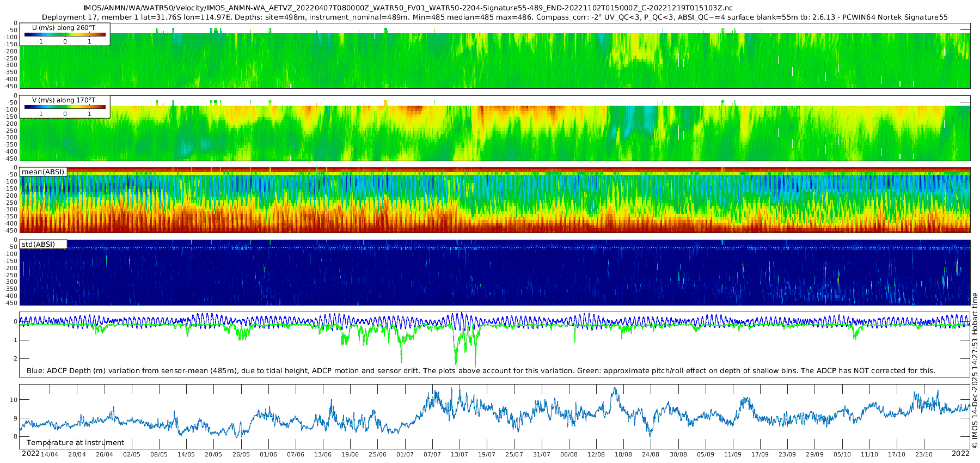Click the 24/08 date tick label

click(x=651, y=454)
